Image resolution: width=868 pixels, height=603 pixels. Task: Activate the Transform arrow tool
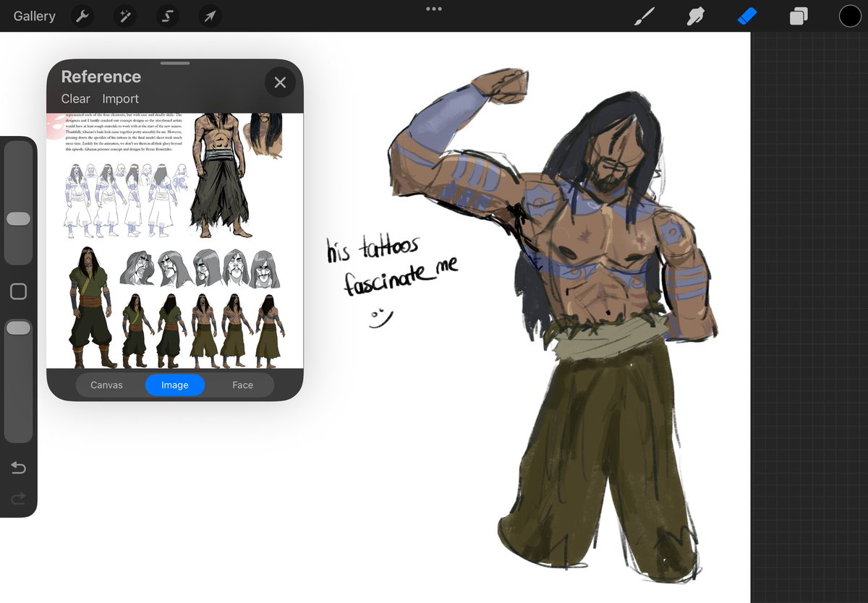click(x=210, y=16)
